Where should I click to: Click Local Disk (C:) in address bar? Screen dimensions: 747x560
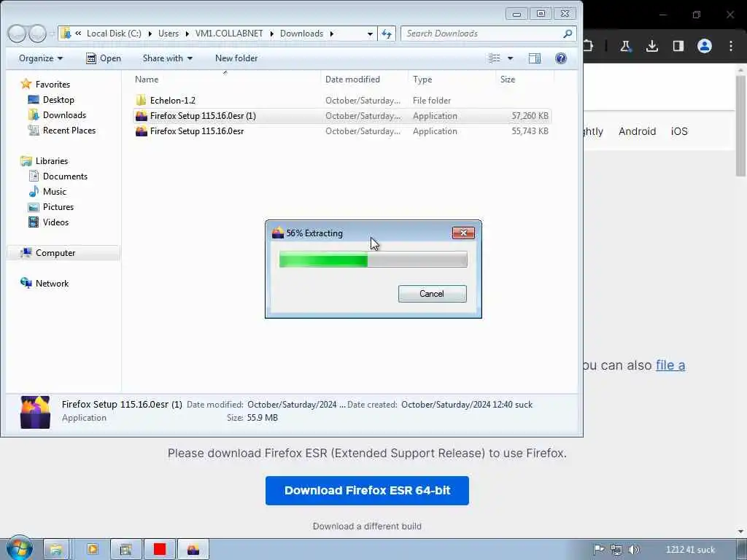pyautogui.click(x=114, y=34)
